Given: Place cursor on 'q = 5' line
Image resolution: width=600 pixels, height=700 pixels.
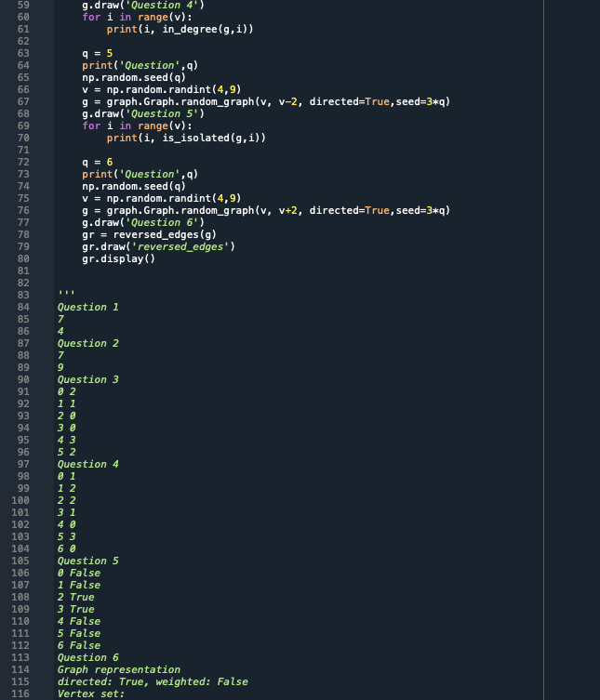Looking at the screenshot, I should click(x=97, y=54).
